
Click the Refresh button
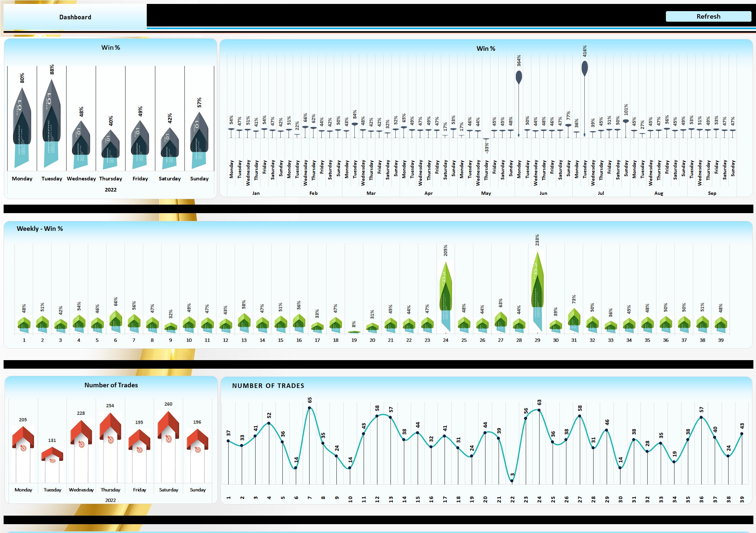pos(708,16)
